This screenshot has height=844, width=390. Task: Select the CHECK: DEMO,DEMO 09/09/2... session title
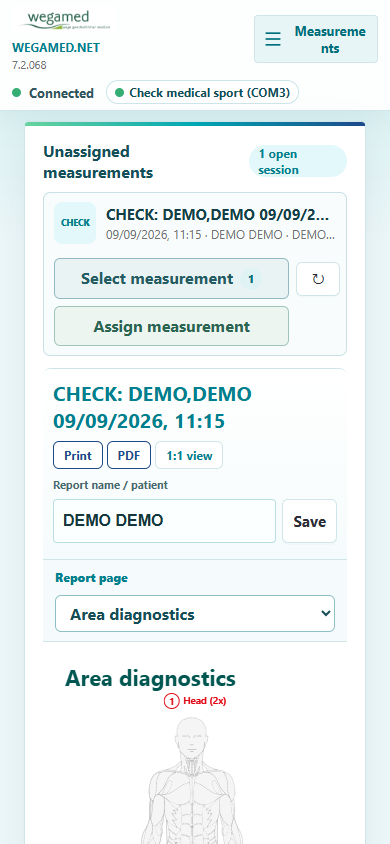[218, 215]
